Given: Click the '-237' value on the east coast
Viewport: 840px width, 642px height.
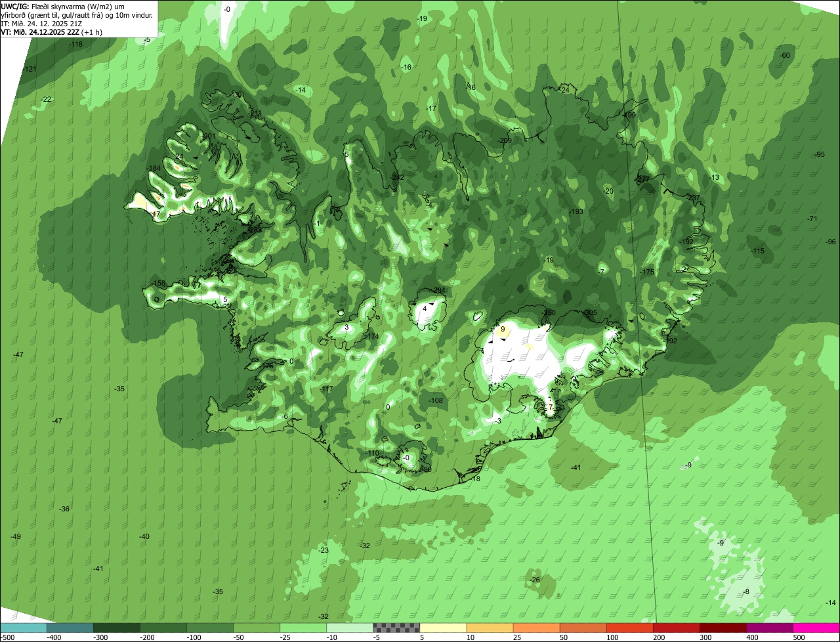Looking at the screenshot, I should pos(694,198).
